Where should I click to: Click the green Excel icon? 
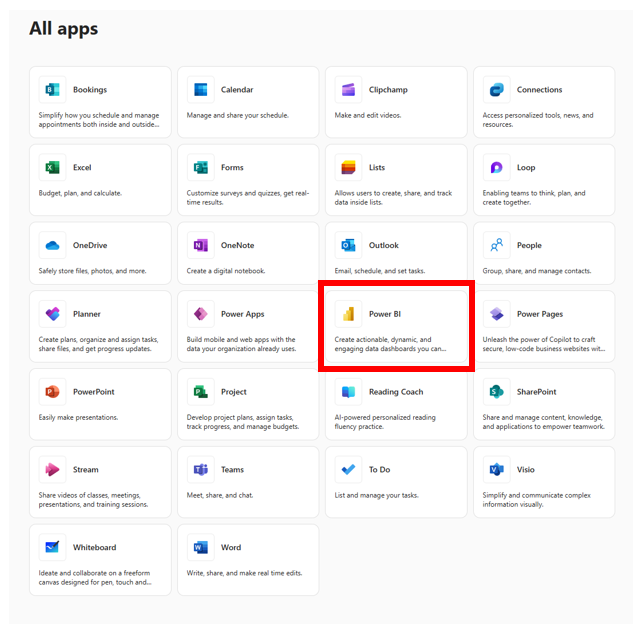pos(52,167)
